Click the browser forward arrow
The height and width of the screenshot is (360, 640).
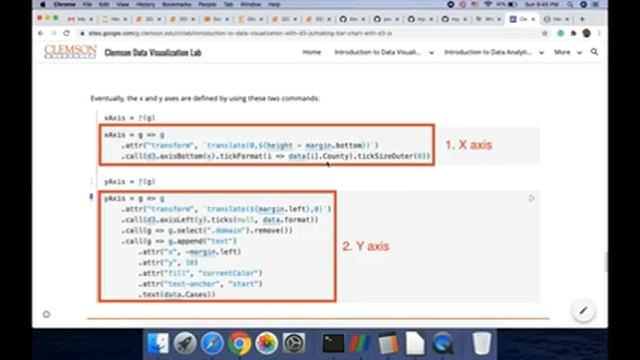pos(53,33)
